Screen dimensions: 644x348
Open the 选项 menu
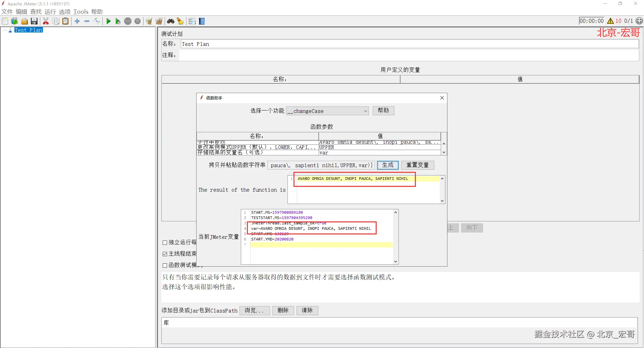tap(65, 12)
